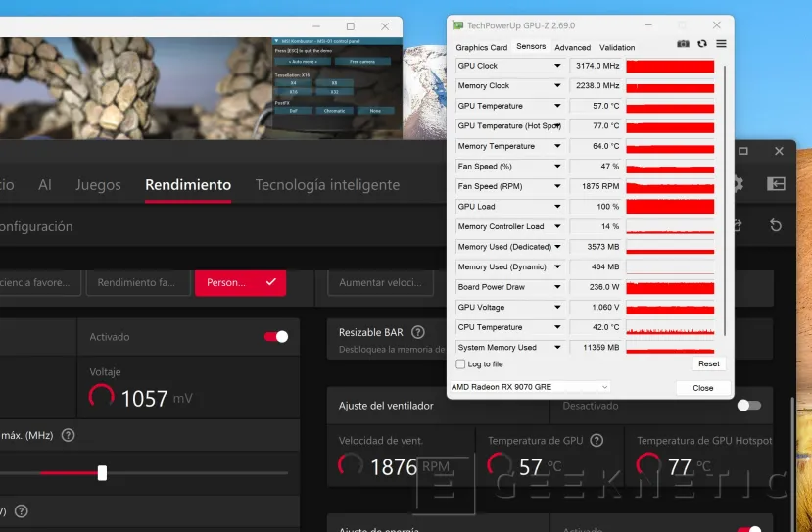This screenshot has height=532, width=812.
Task: Click the GPU-Z app icon in title bar
Action: point(457,25)
